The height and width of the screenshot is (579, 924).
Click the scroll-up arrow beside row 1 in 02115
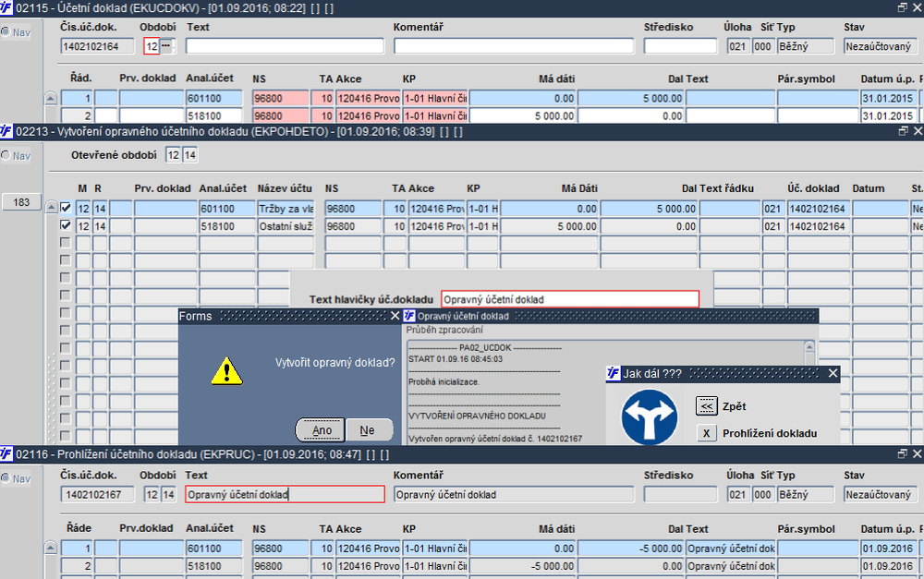point(51,99)
